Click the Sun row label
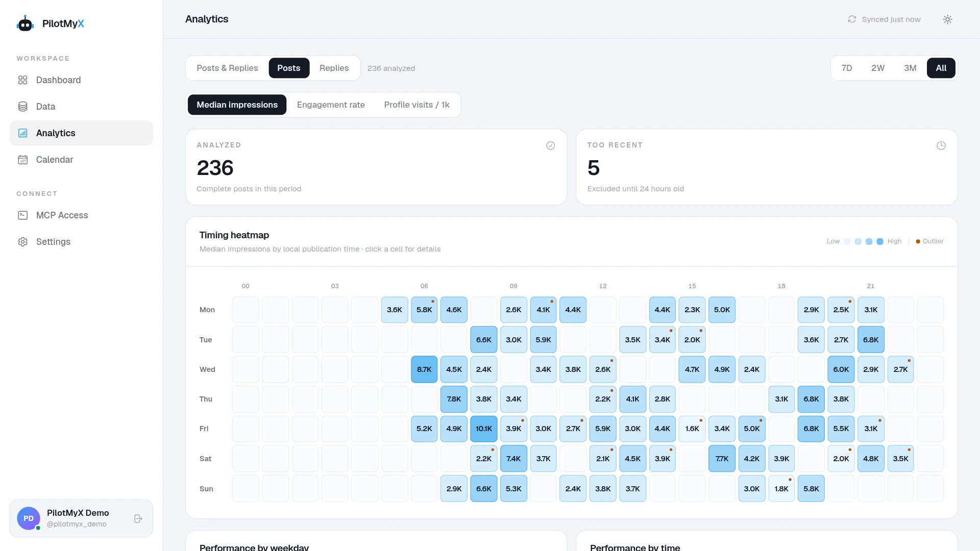Screen dimensions: 980x551 point(206,489)
